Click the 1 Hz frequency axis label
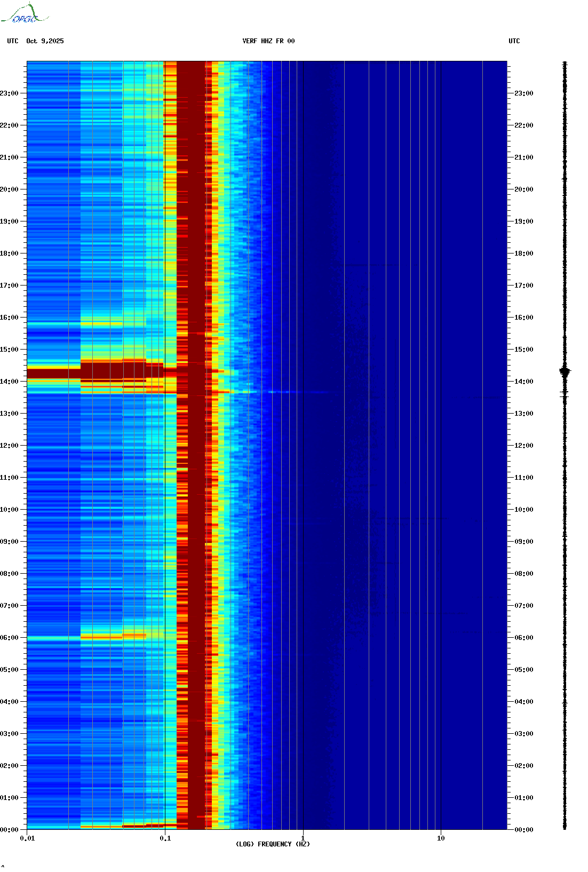Screen dimensions: 588x872 coord(303,838)
